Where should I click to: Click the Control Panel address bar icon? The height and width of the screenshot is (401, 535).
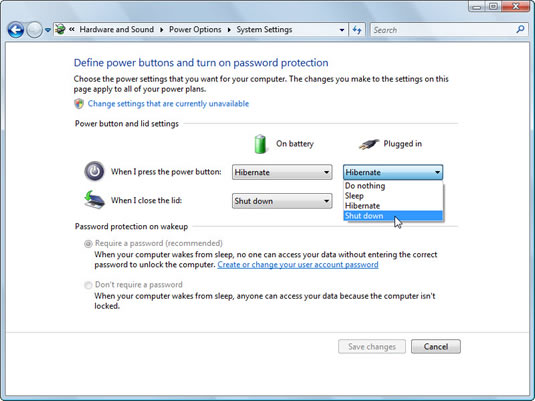click(x=60, y=29)
